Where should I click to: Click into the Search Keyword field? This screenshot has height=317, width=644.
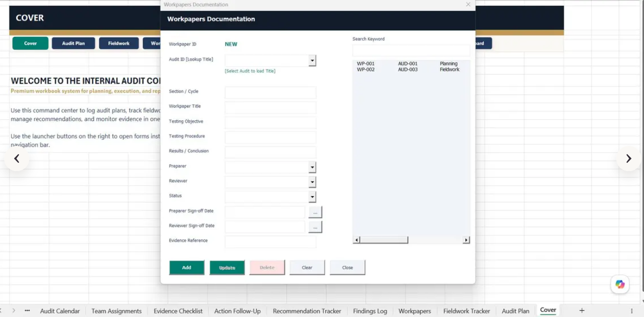(x=411, y=51)
